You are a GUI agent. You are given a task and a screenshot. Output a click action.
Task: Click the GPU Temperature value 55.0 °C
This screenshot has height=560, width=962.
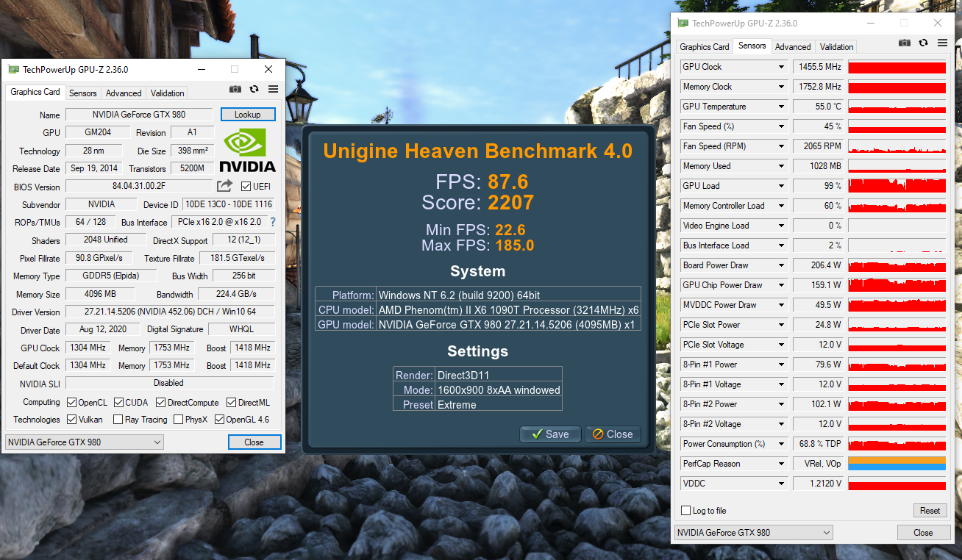point(819,107)
